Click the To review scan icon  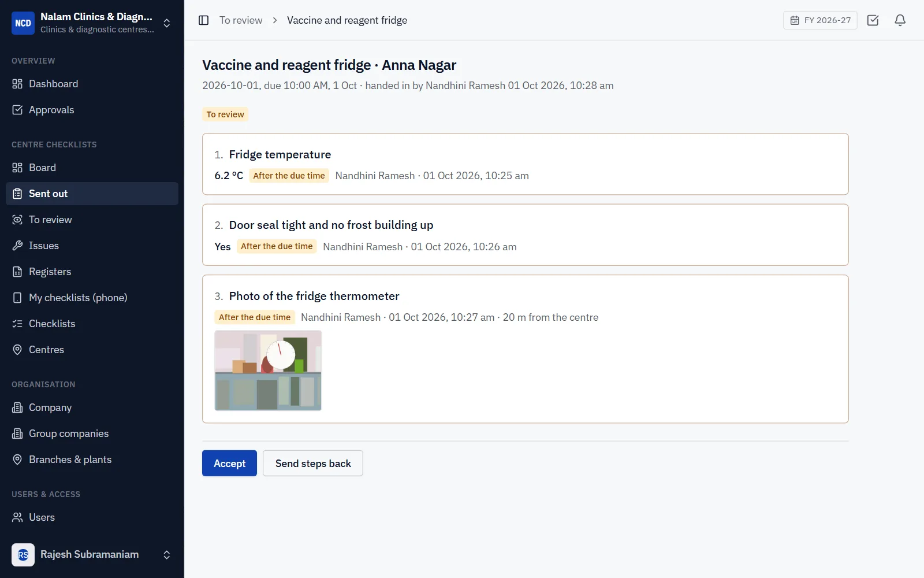coord(17,220)
